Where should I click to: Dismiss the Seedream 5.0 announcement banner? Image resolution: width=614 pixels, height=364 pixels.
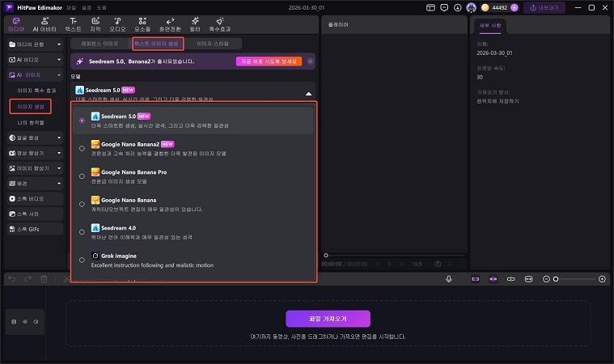pos(310,61)
